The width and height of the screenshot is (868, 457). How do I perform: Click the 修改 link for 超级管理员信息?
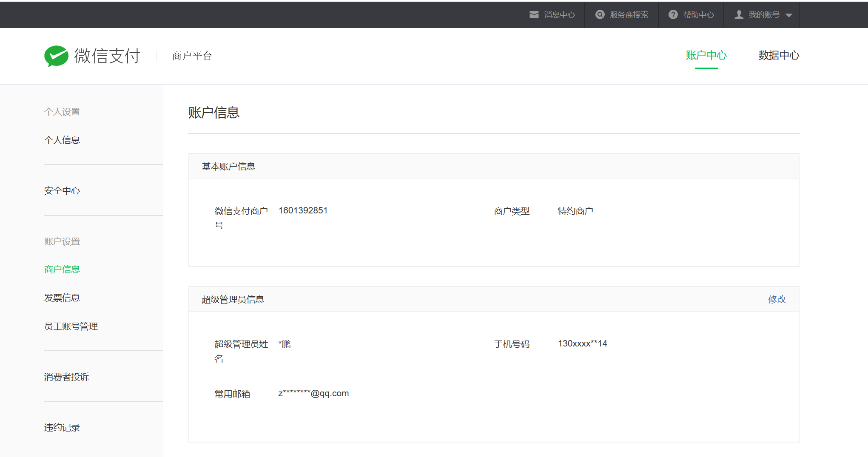click(777, 299)
